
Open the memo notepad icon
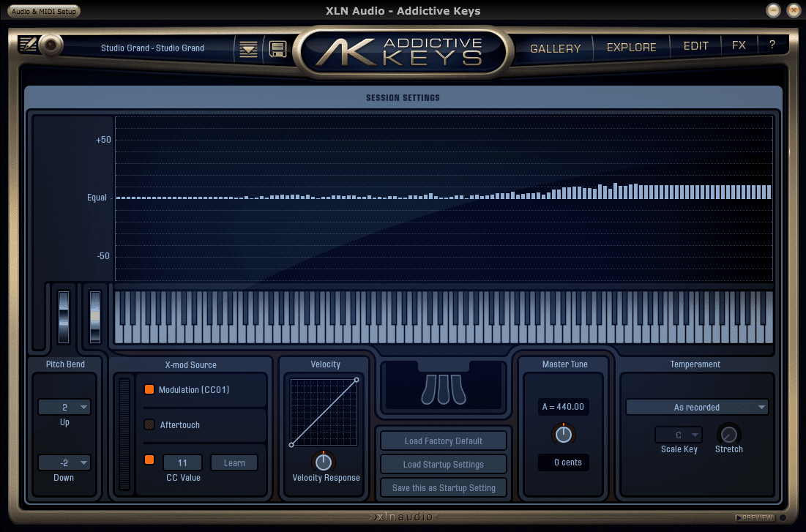tap(28, 44)
